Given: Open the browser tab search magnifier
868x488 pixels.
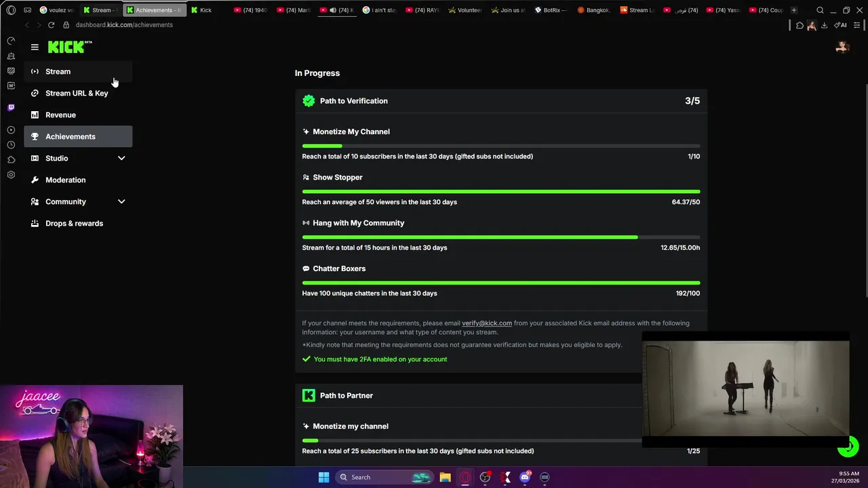Looking at the screenshot, I should pos(820,10).
